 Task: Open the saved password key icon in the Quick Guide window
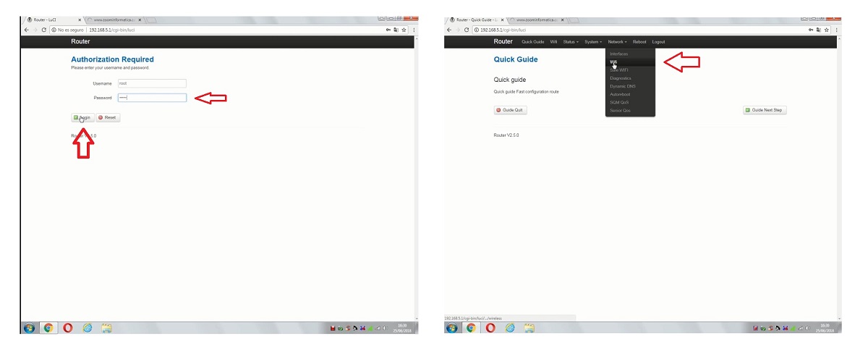tap(811, 30)
